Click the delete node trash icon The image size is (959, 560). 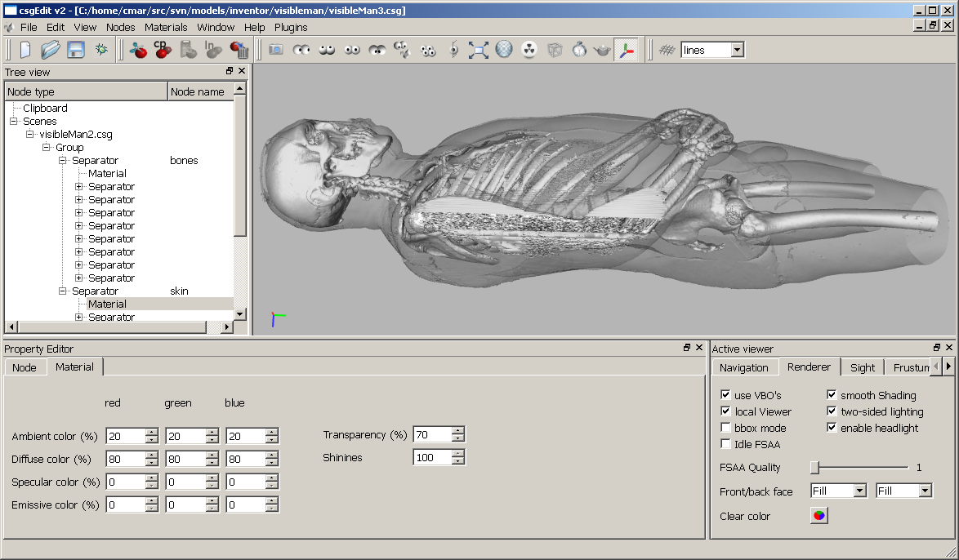[239, 50]
